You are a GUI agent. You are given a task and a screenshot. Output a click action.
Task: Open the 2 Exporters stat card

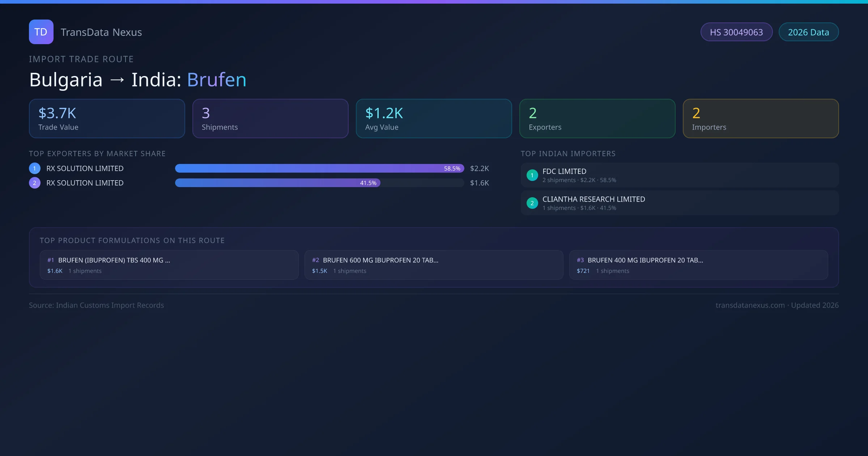click(597, 118)
